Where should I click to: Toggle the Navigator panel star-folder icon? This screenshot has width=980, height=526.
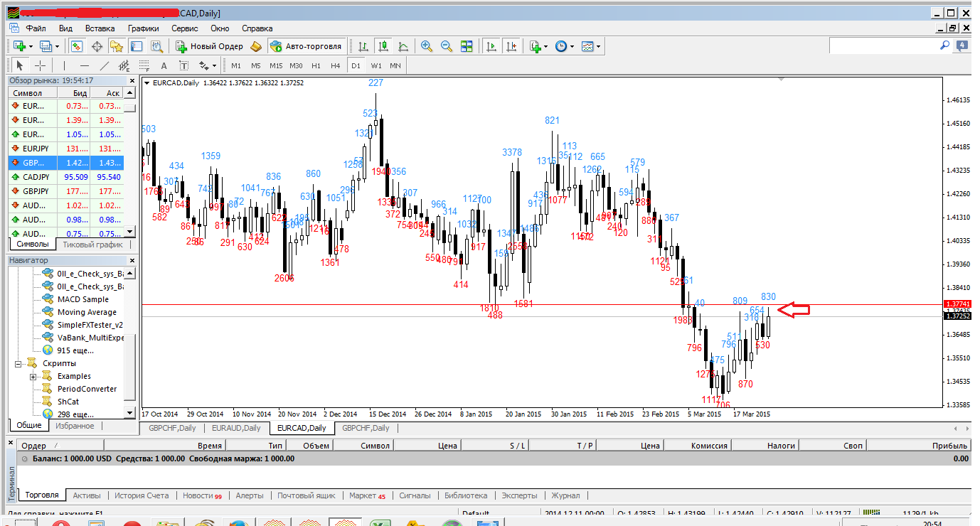pyautogui.click(x=117, y=46)
